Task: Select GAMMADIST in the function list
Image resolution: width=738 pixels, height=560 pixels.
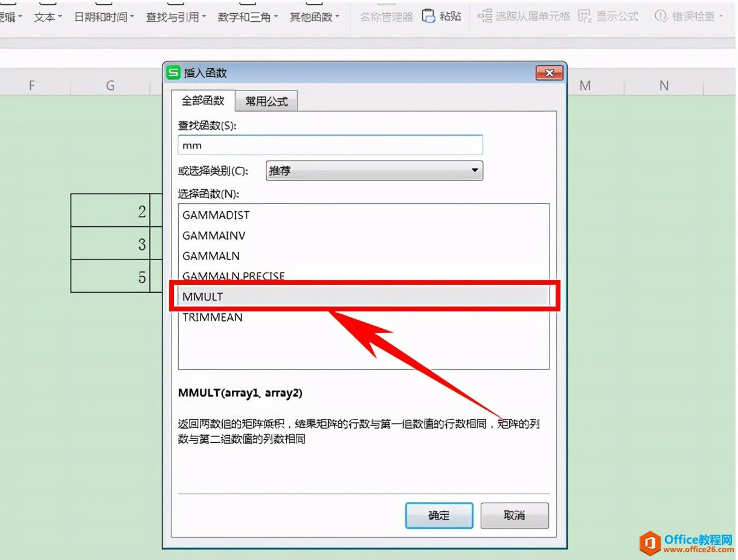Action: [x=364, y=215]
